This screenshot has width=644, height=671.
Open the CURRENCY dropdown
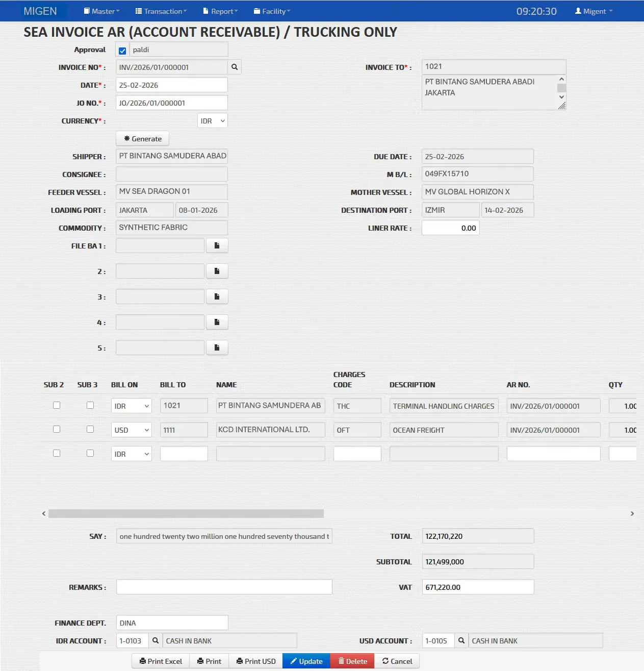pos(213,121)
